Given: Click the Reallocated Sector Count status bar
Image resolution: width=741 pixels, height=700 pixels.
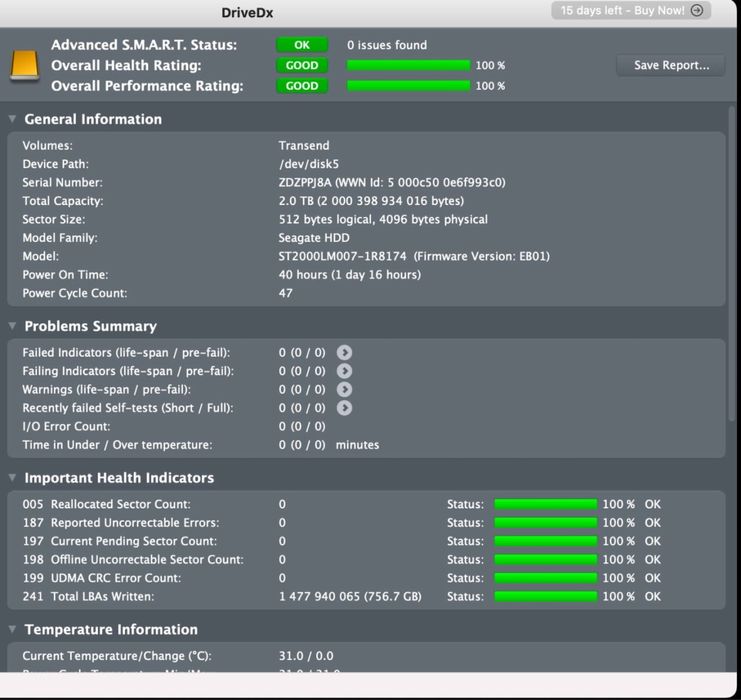Looking at the screenshot, I should [545, 504].
